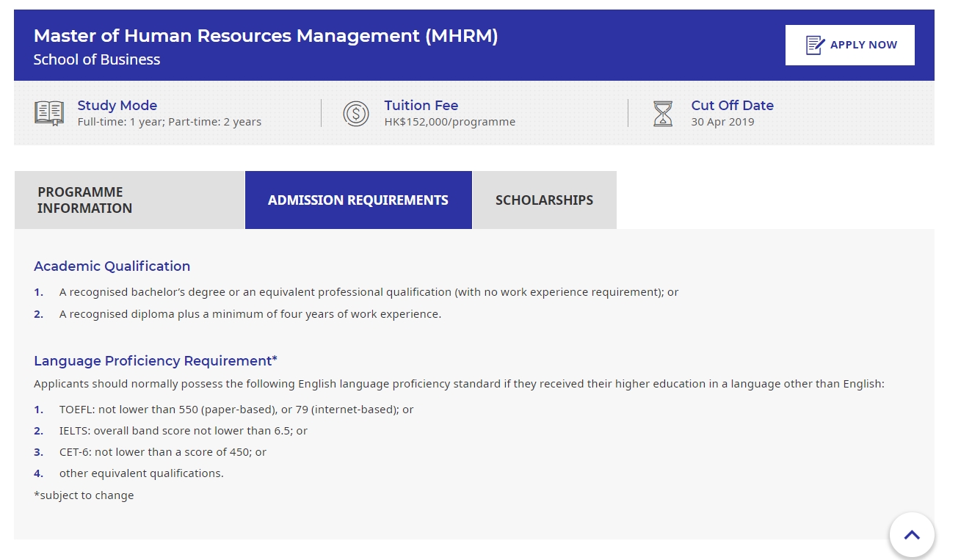The width and height of the screenshot is (972, 560).
Task: Click the dollar coin Tuition Fee icon
Action: click(x=356, y=113)
